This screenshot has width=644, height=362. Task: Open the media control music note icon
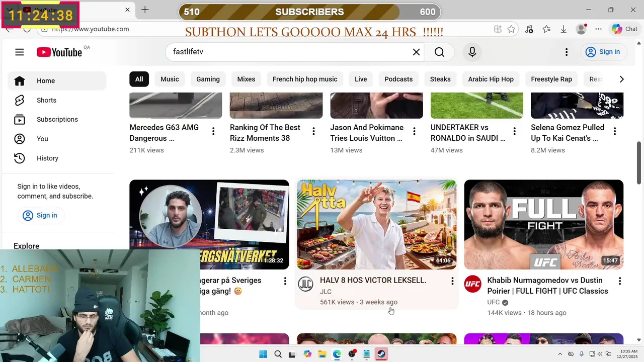tap(529, 29)
